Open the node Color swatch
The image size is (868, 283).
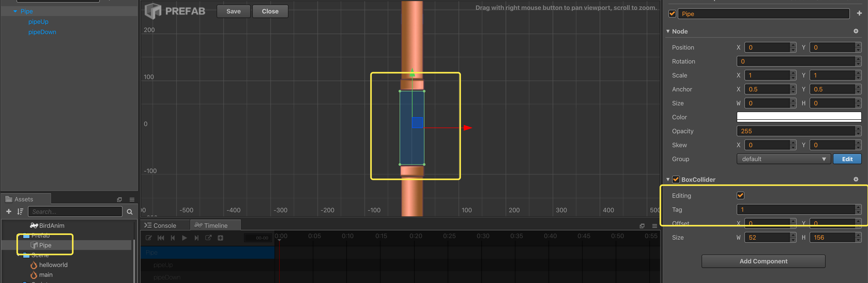[799, 117]
